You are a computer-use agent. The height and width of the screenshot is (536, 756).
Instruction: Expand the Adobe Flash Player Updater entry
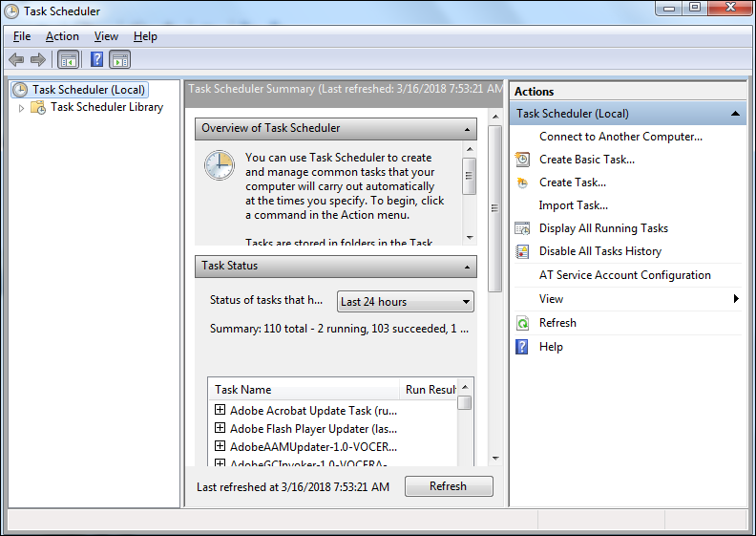coord(220,428)
